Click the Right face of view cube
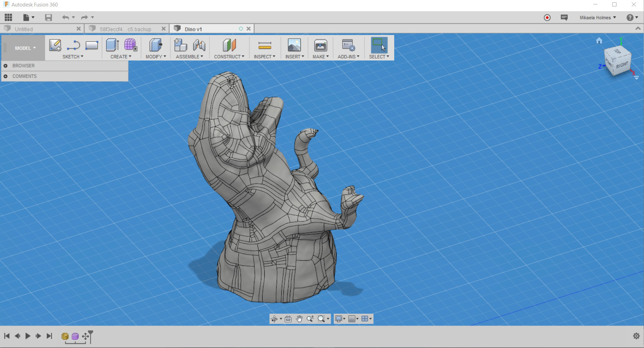 [x=622, y=65]
